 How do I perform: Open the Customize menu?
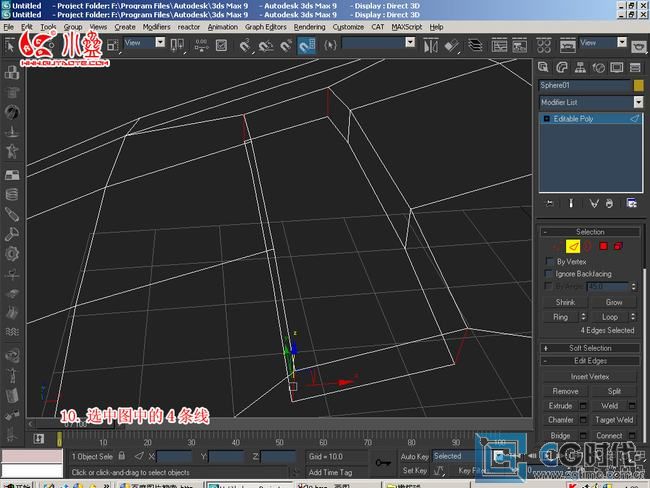tap(348, 27)
